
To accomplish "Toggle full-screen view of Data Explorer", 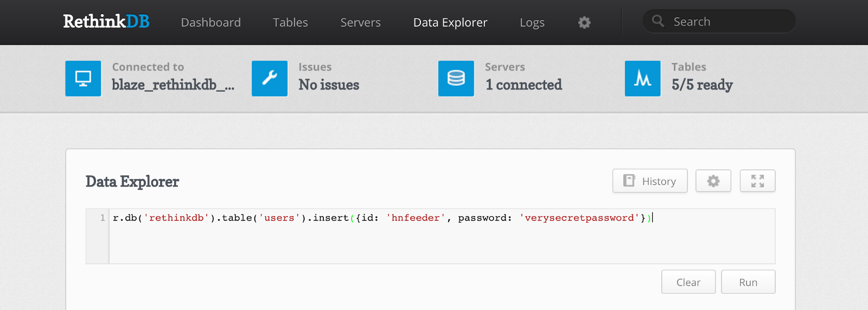I will 757,181.
